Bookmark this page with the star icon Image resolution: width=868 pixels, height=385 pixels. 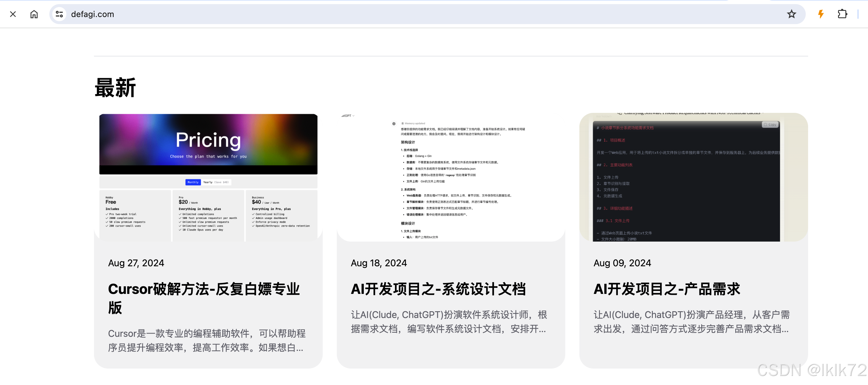coord(791,14)
